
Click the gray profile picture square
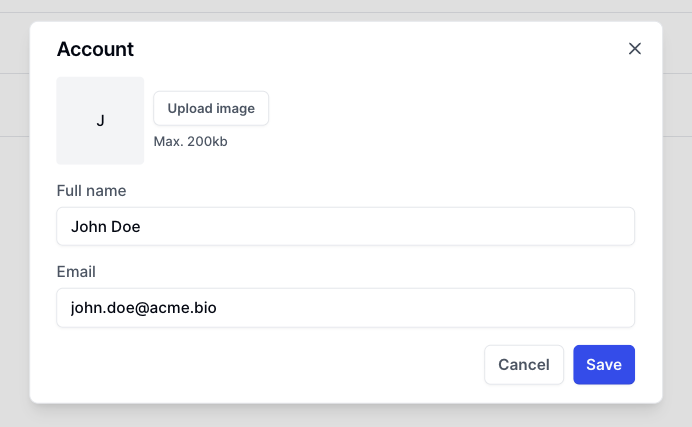(100, 121)
